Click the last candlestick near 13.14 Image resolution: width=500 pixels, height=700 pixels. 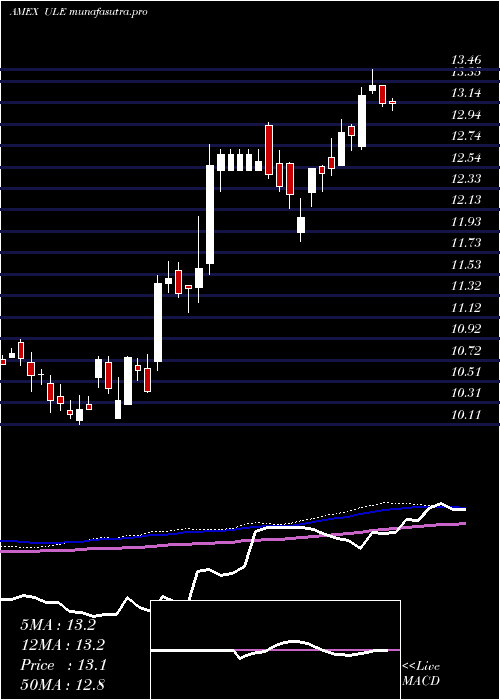[392, 103]
